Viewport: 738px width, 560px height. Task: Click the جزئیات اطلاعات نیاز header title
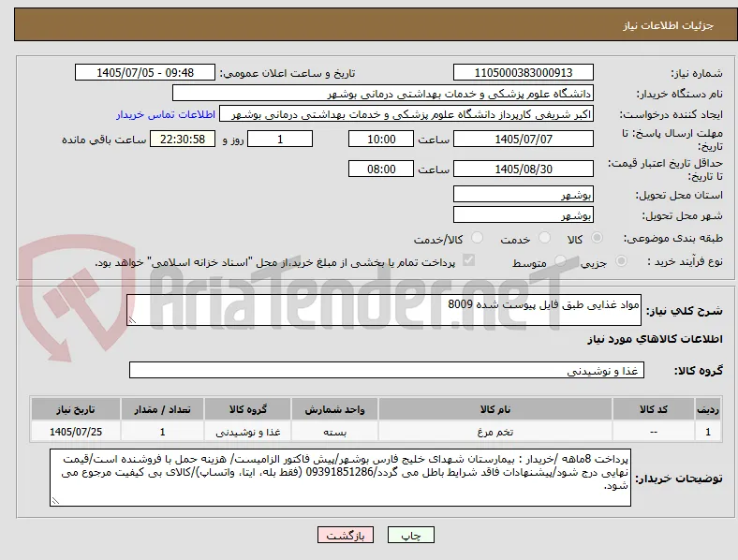[x=669, y=25]
